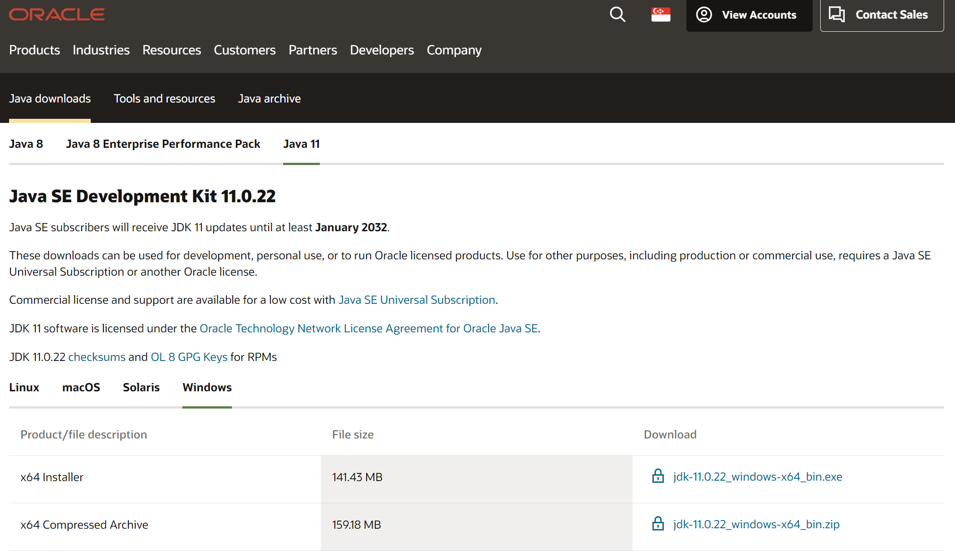Screen dimensions: 955x560
Task: Click the Products menu item
Action: click(34, 50)
